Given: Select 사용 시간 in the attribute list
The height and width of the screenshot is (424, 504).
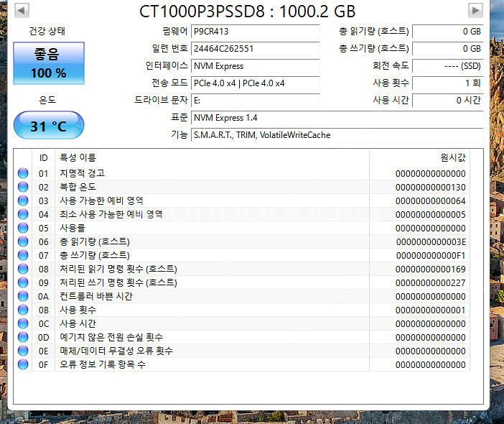Looking at the screenshot, I should pos(78,323).
